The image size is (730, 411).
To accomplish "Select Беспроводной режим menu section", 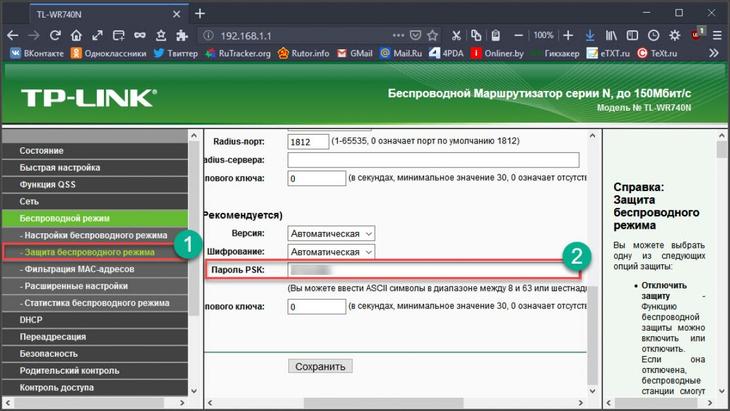I will tap(95, 218).
